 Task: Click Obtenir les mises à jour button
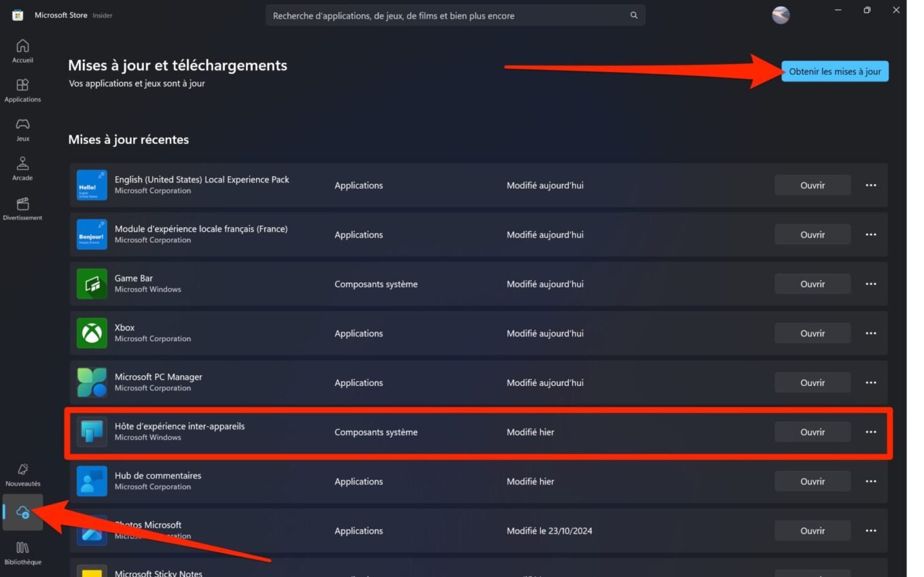click(x=835, y=71)
